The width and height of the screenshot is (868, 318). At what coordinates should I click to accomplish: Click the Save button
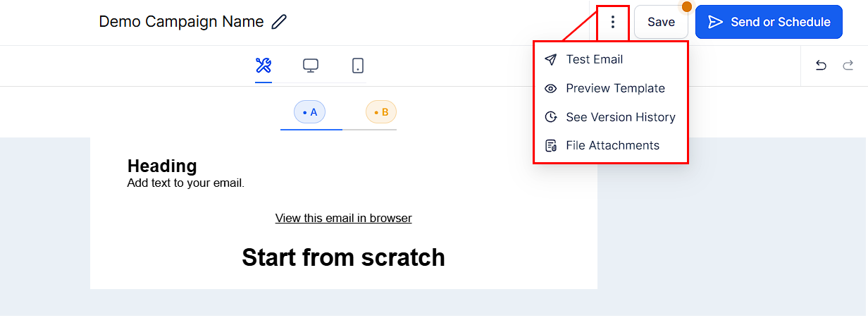[661, 22]
